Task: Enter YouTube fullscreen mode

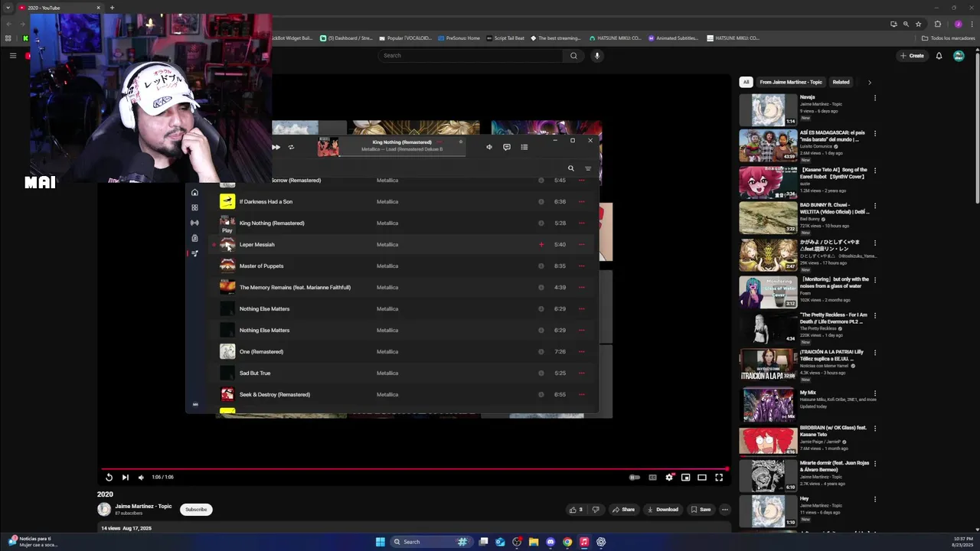Action: [x=719, y=477]
